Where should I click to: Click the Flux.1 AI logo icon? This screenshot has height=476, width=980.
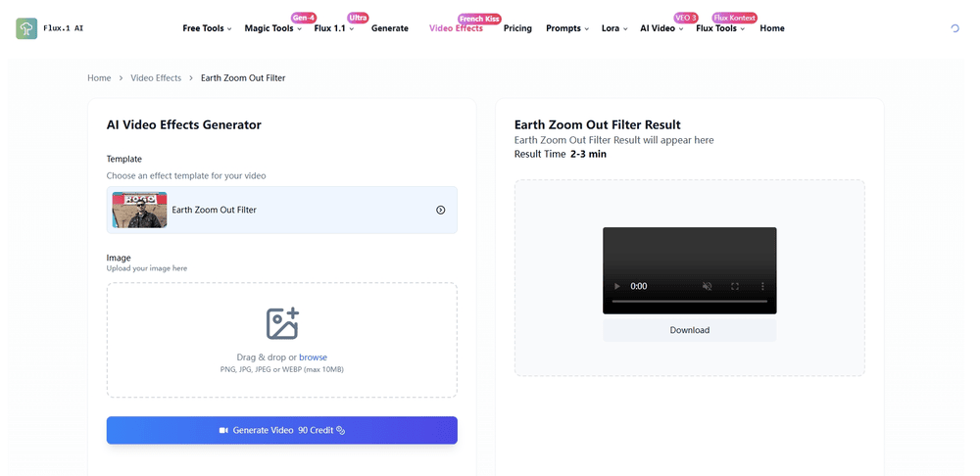click(26, 28)
